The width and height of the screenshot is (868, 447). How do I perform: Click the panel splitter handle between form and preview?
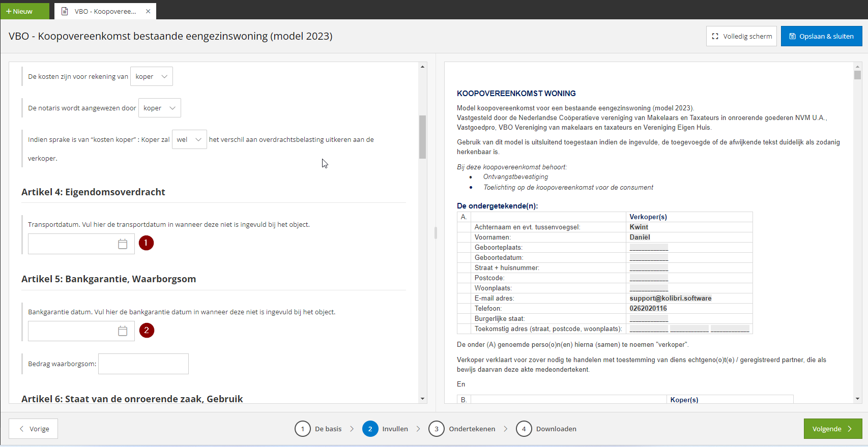(436, 233)
